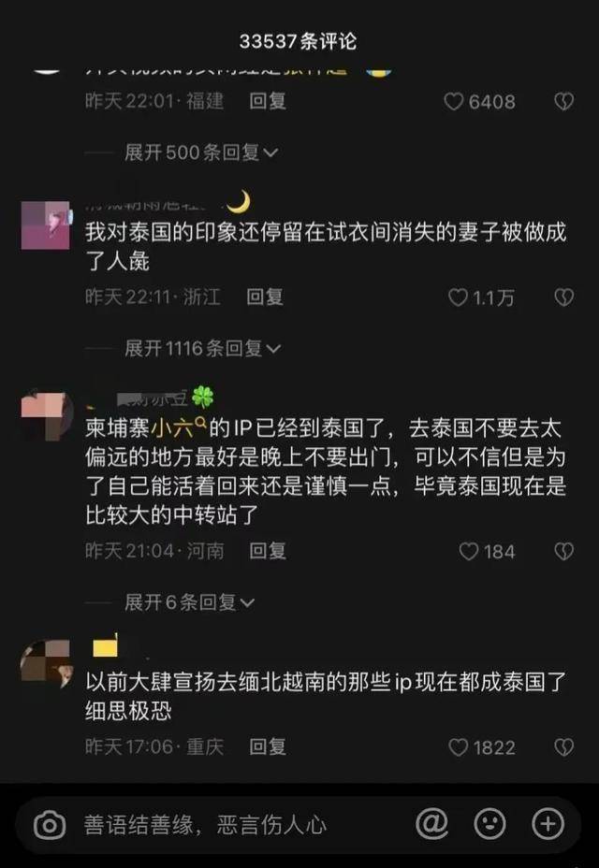This screenshot has height=868, width=599.
Task: Tap broken heart on 河南 comment
Action: click(x=564, y=551)
